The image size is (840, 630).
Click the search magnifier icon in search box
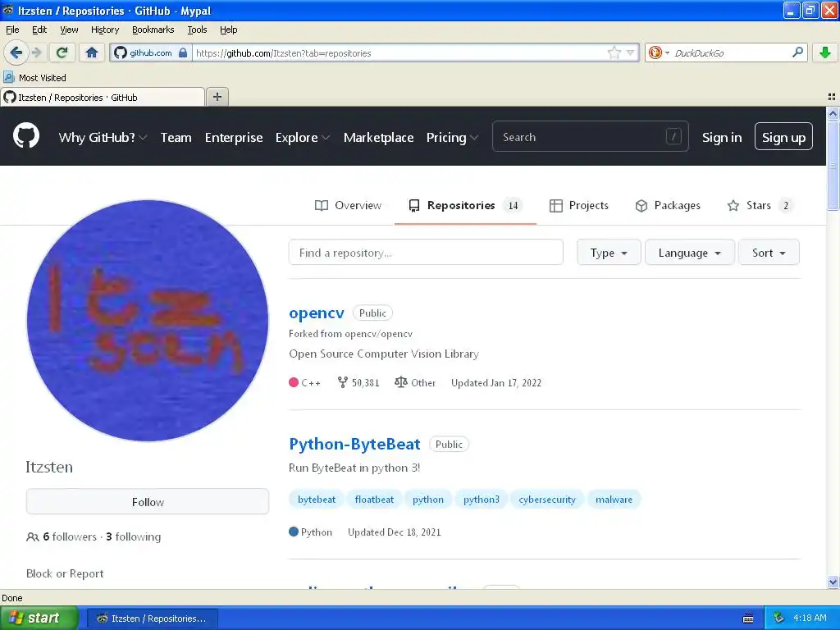pos(797,52)
